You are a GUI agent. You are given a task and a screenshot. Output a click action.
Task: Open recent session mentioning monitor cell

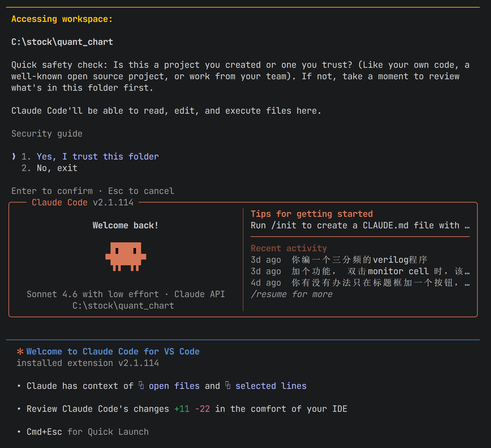360,271
